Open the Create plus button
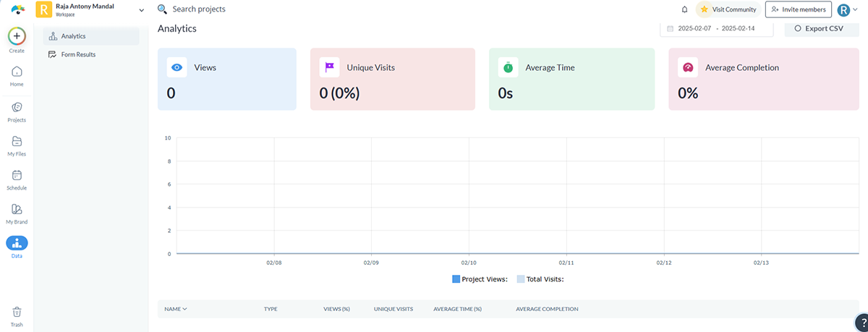The width and height of the screenshot is (868, 332). coord(17,35)
